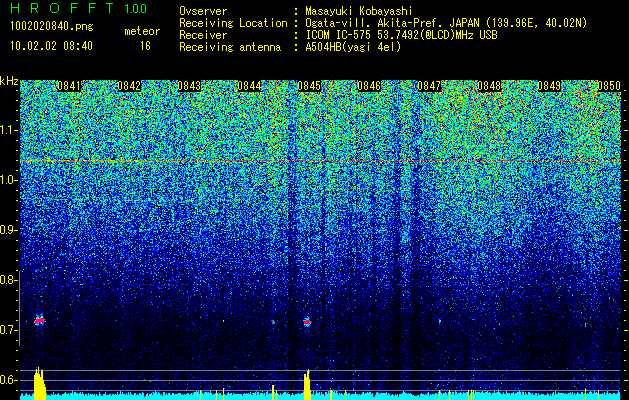629x400 pixels.
Task: Click the 0850 time marker
Action: [609, 86]
